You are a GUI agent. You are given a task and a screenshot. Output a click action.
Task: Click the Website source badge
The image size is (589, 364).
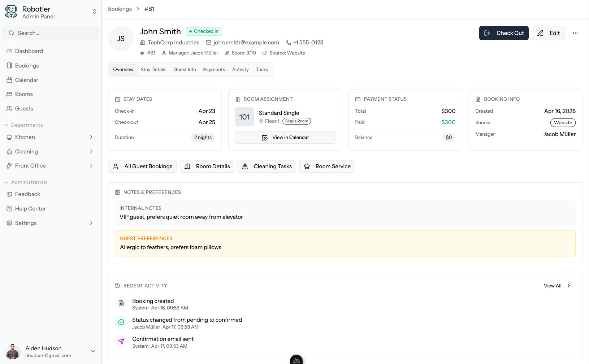[563, 123]
